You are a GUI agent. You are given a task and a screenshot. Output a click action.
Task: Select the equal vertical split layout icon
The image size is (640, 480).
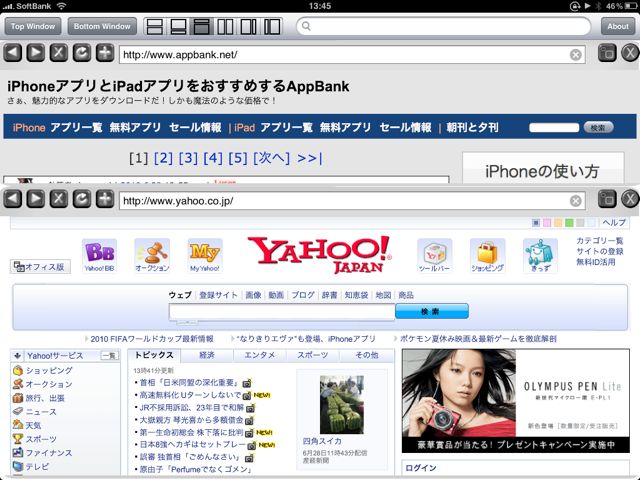click(225, 27)
